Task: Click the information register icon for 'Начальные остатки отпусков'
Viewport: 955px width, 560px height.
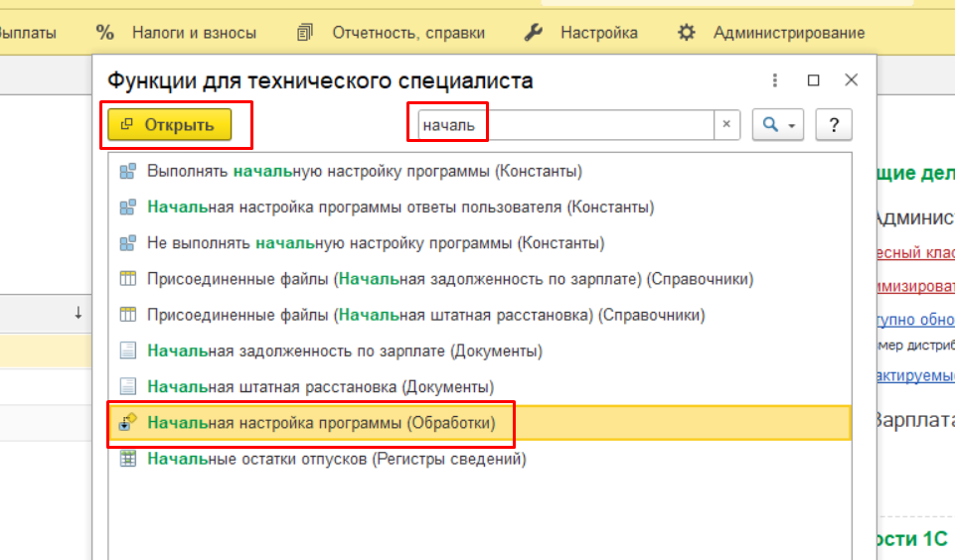Action: click(x=127, y=459)
